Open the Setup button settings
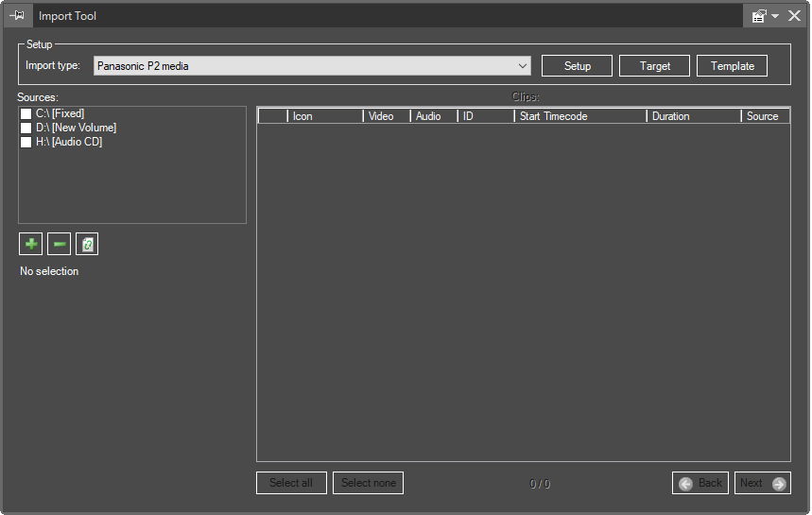This screenshot has height=515, width=812. 577,66
